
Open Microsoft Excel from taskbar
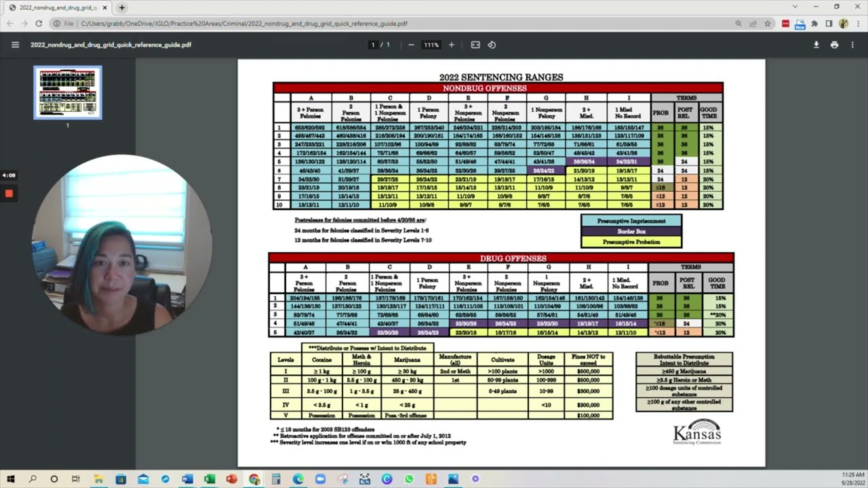click(x=210, y=479)
